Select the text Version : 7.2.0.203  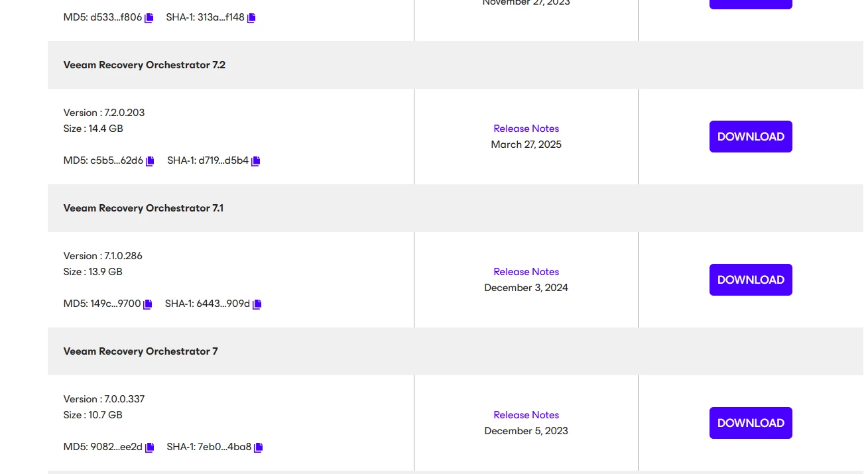point(104,113)
